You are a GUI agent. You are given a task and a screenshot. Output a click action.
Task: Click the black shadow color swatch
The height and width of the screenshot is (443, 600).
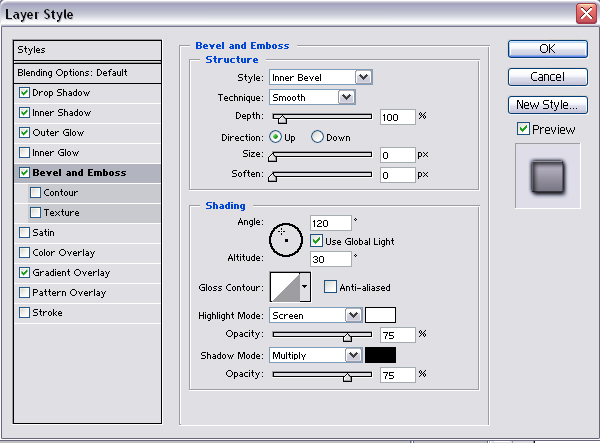point(380,355)
